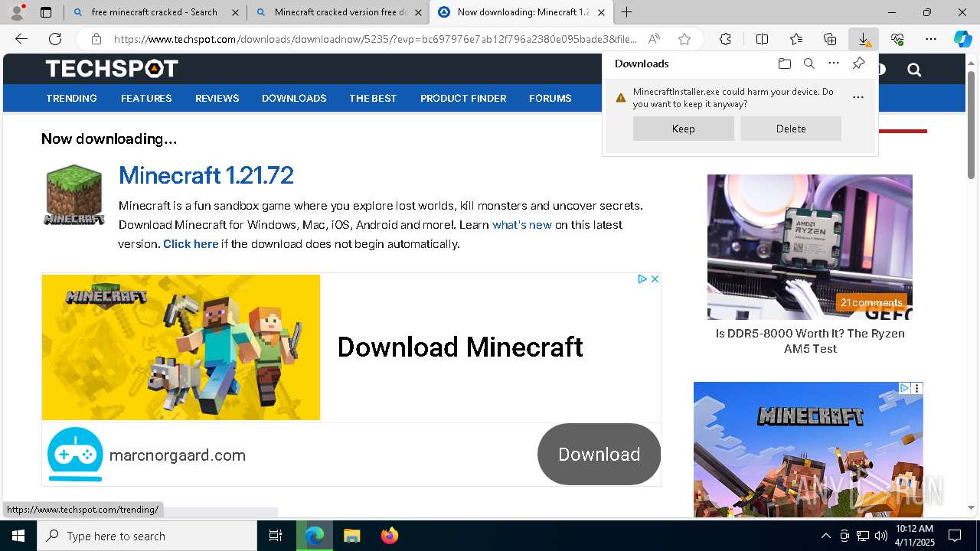Click the browser address bar URL
This screenshot has width=980, height=551.
click(375, 39)
